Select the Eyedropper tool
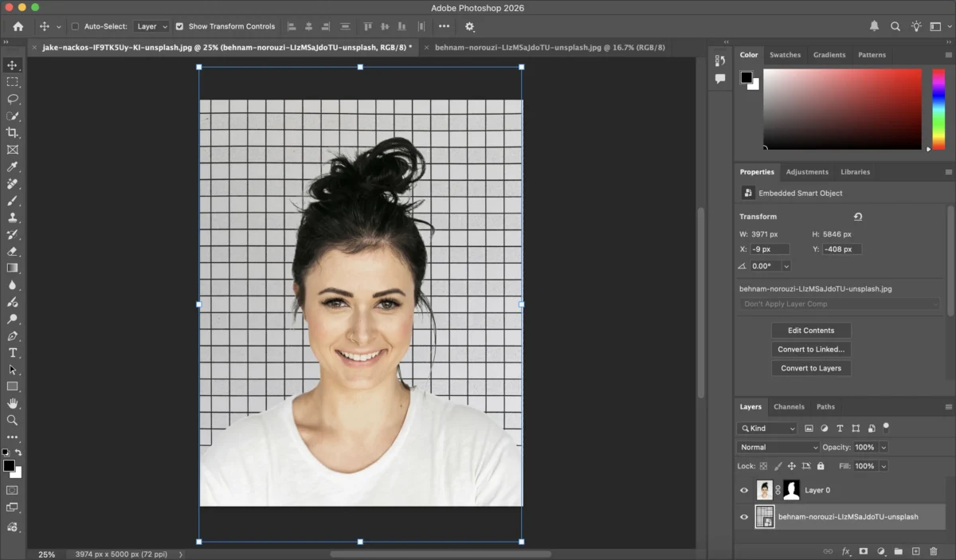The image size is (956, 560). coord(12,166)
